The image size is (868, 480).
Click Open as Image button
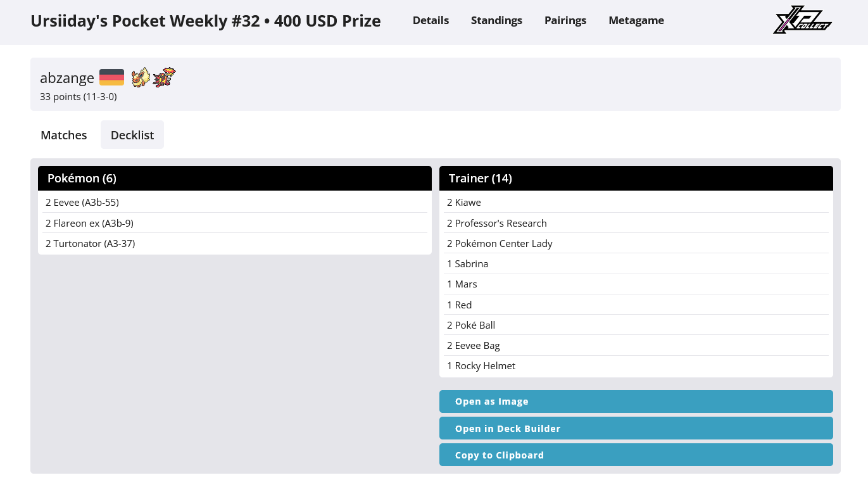coord(636,401)
